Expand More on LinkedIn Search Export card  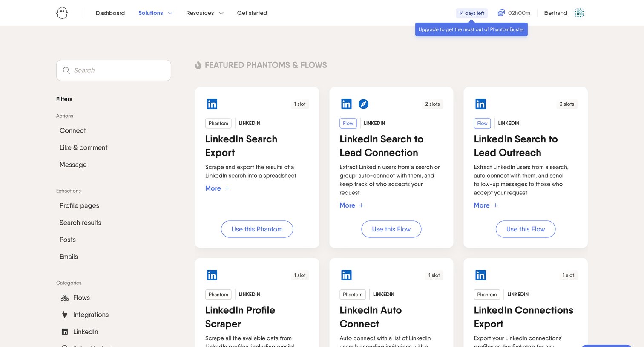coord(217,188)
